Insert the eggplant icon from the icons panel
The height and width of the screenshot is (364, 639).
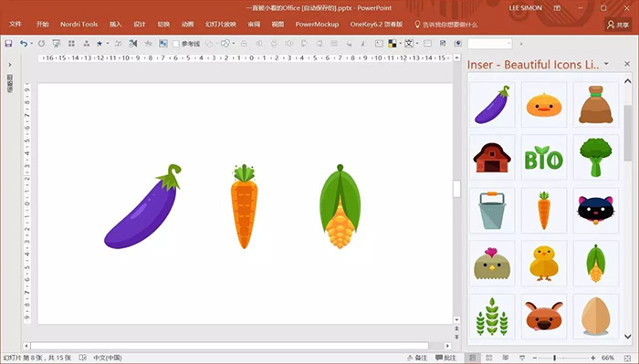492,104
